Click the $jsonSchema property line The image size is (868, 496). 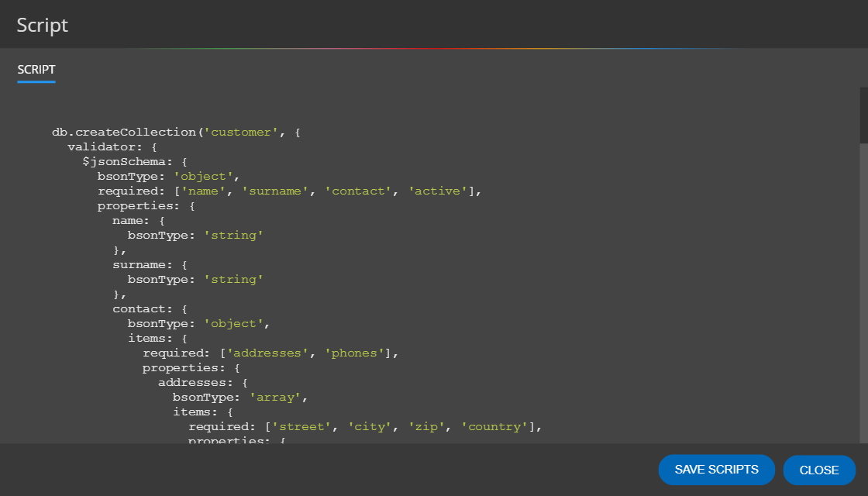[132, 161]
